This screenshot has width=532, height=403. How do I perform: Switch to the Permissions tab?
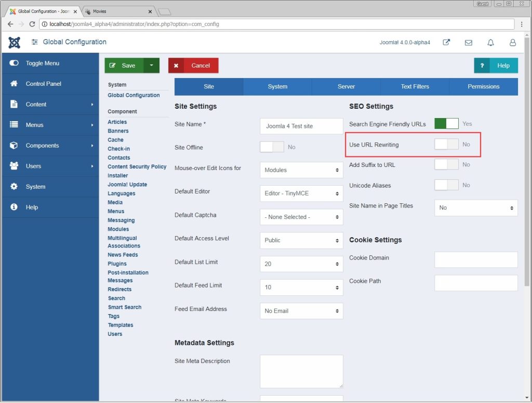click(483, 86)
